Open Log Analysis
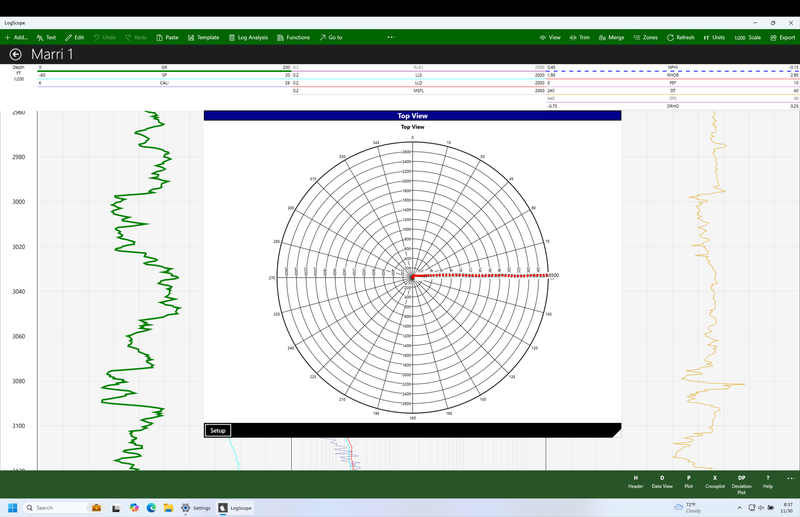Screen dimensions: 800x517 coord(248,37)
